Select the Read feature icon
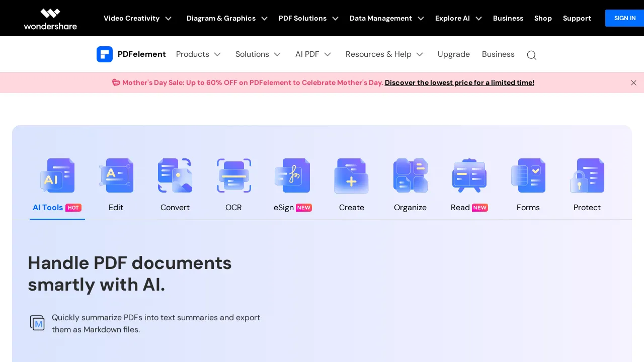This screenshot has width=644, height=362. coord(469,175)
